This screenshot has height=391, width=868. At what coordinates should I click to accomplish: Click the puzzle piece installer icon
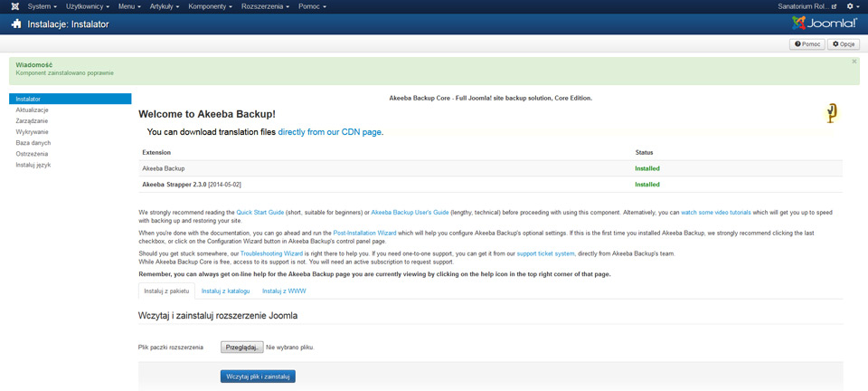[17, 24]
